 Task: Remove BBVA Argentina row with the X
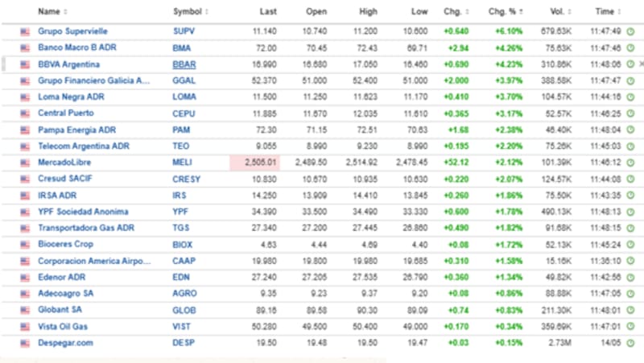(641, 64)
